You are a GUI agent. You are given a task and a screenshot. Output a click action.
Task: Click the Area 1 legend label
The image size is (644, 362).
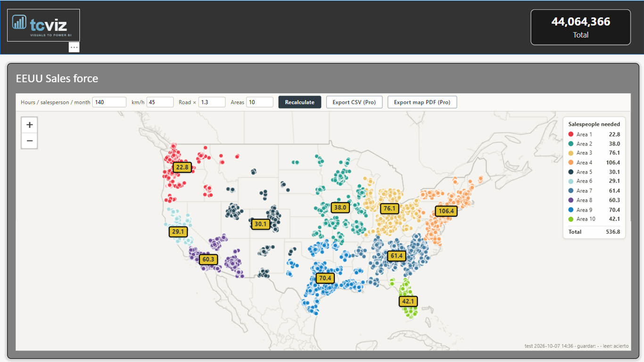pos(584,134)
